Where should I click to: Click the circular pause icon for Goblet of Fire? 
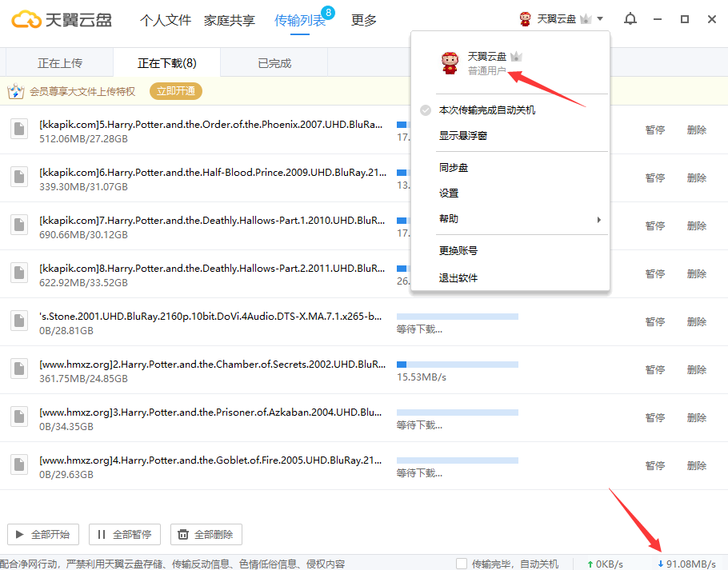tap(655, 465)
